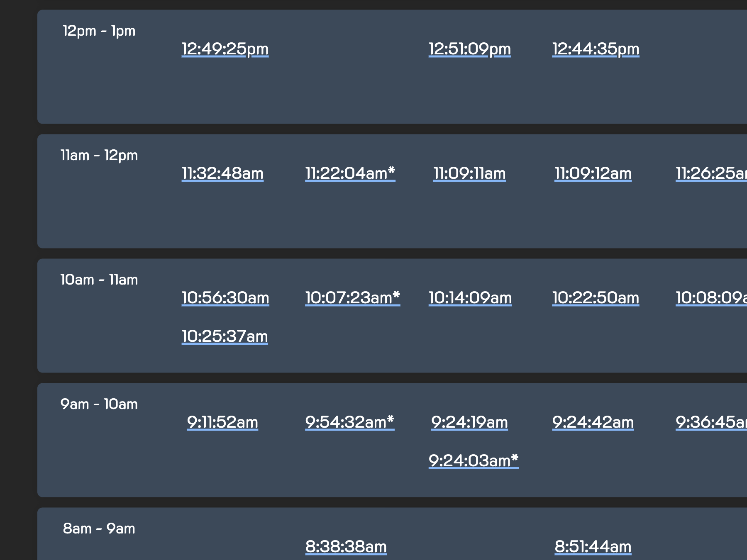Screen dimensions: 747x560
Task: Click the 11:09:12am link
Action: [592, 173]
